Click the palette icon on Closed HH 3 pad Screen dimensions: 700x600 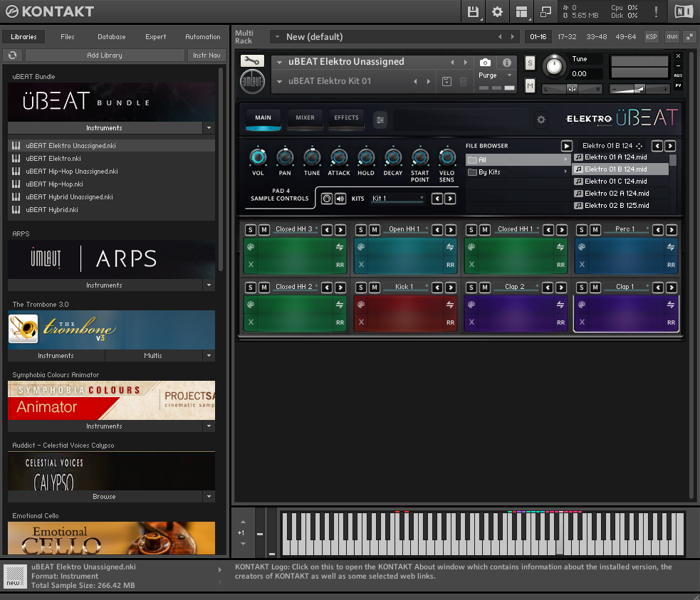click(251, 247)
